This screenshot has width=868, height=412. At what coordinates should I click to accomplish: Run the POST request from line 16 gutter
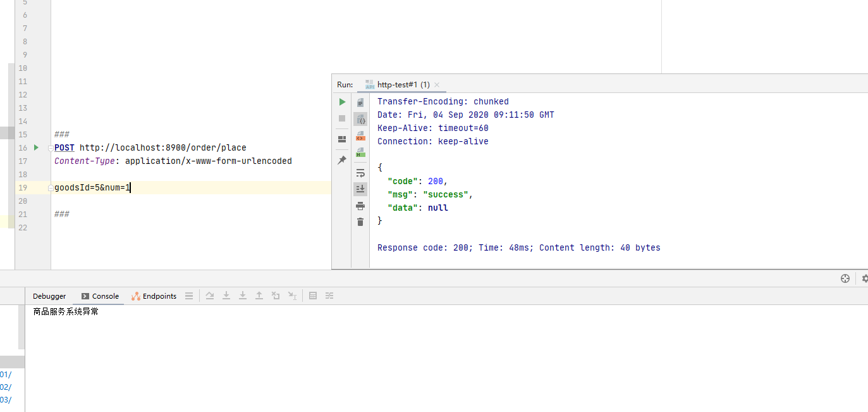(x=36, y=147)
